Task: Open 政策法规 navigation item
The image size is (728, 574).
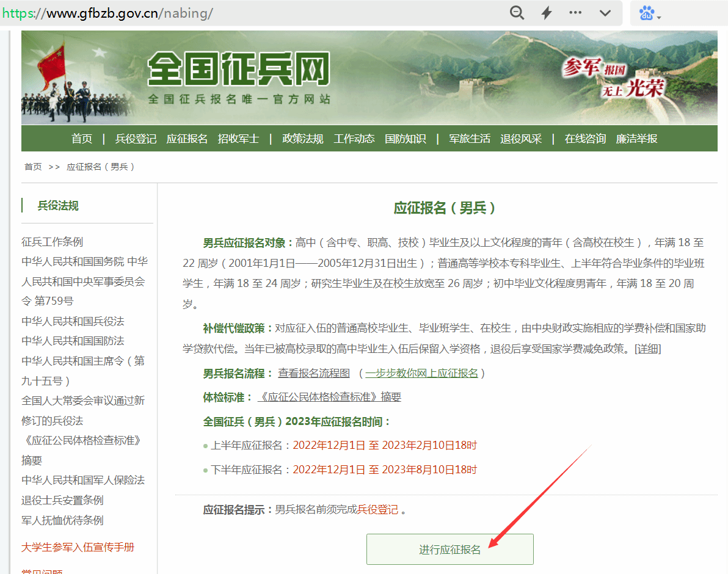Action: 302,139
